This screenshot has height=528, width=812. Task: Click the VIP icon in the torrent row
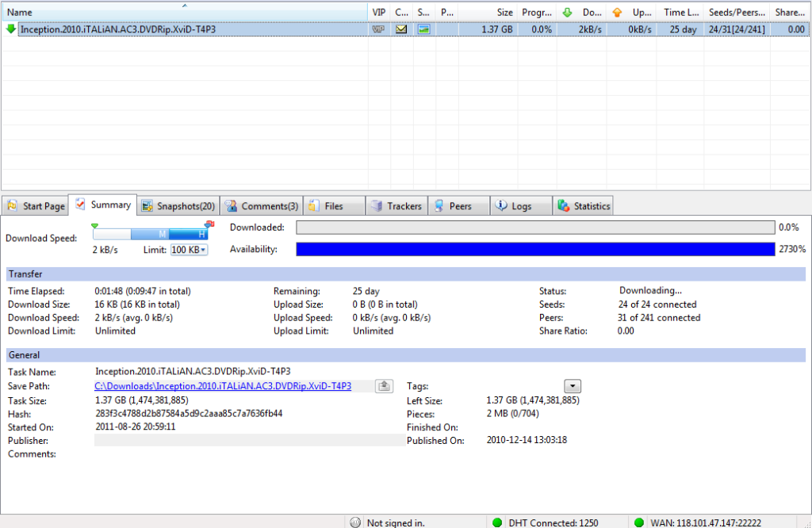378,29
